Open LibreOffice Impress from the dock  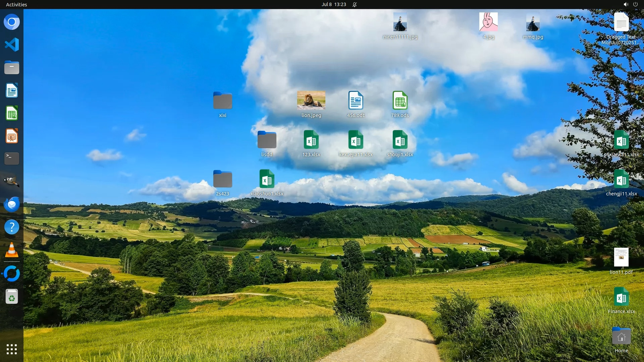12,136
